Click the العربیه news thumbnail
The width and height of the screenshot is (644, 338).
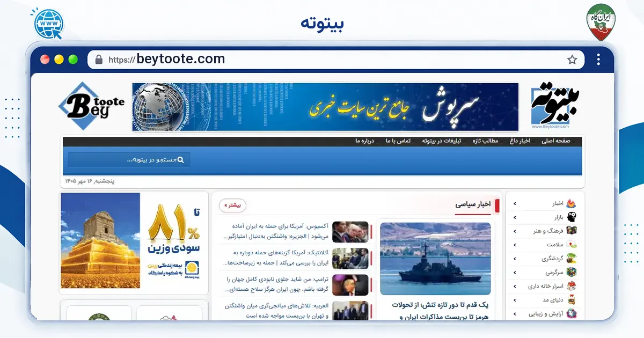(x=350, y=311)
